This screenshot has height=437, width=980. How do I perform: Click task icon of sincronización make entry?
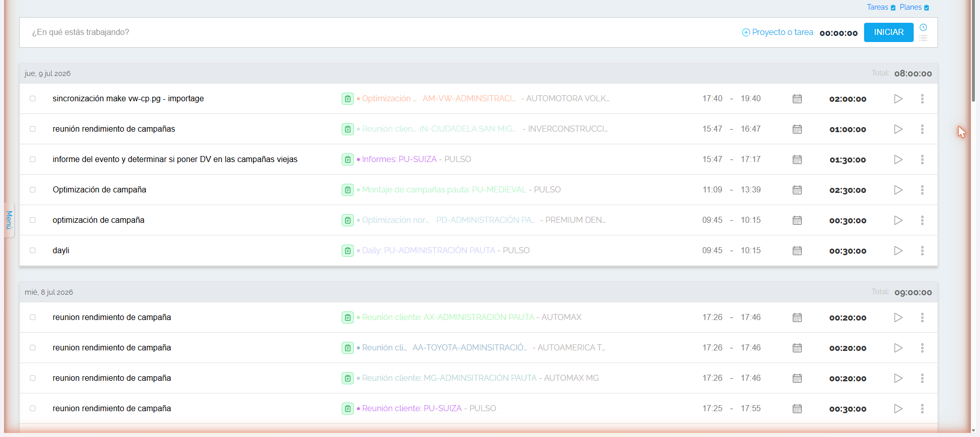click(x=348, y=99)
